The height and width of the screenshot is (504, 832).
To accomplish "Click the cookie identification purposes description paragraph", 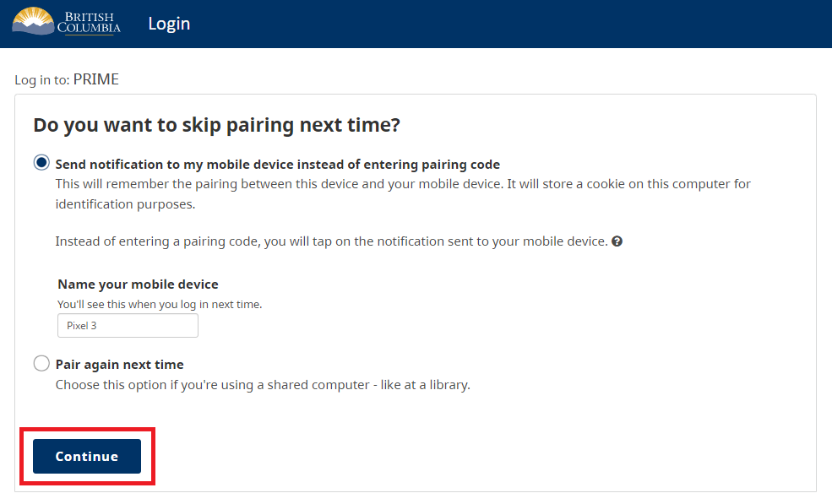I will [x=403, y=193].
